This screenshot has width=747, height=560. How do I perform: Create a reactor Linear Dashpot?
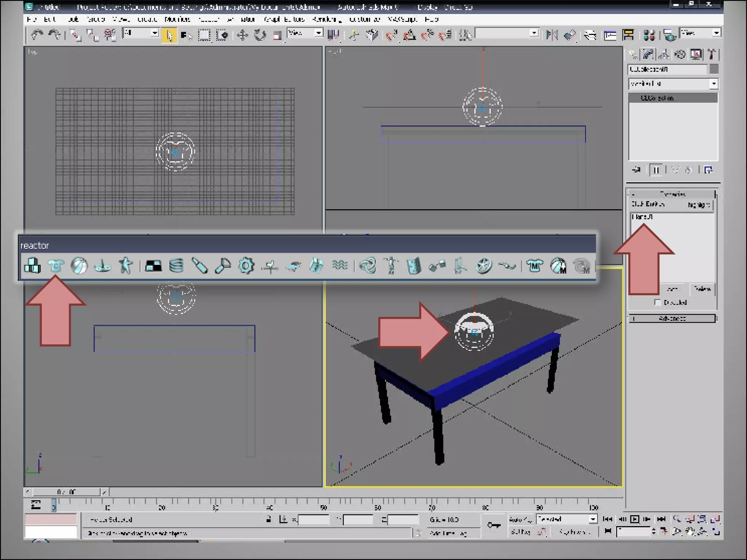200,265
